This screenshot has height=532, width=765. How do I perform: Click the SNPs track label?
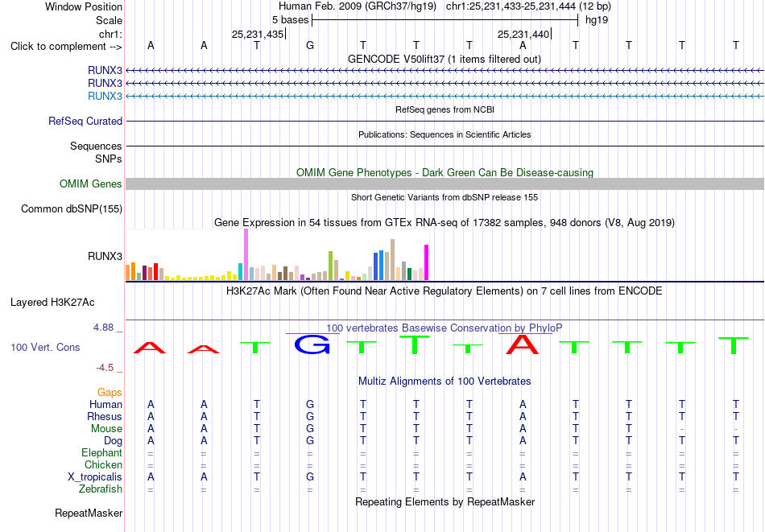pos(109,159)
